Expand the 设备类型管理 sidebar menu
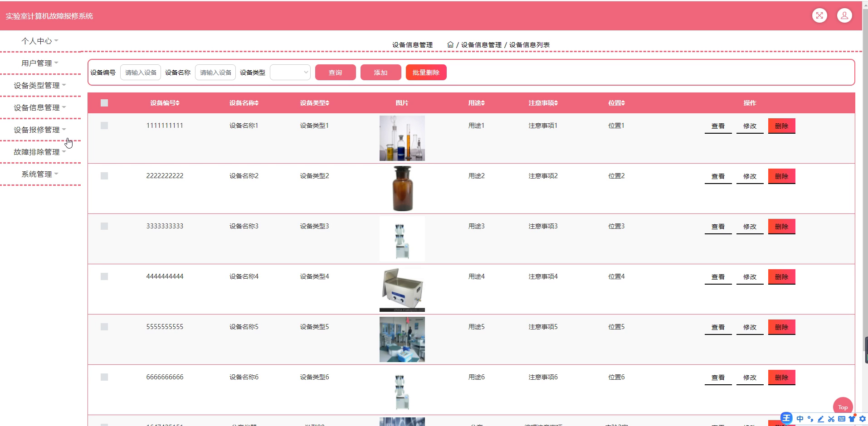 click(40, 85)
